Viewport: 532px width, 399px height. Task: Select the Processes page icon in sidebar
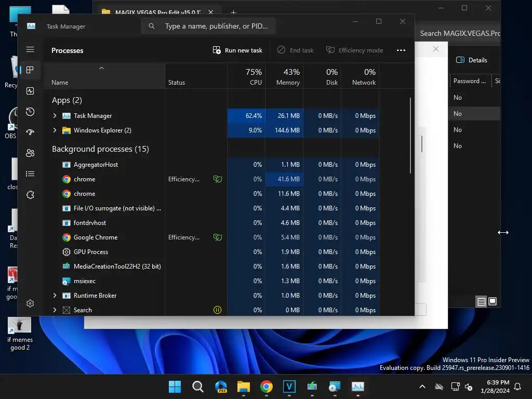pos(30,70)
